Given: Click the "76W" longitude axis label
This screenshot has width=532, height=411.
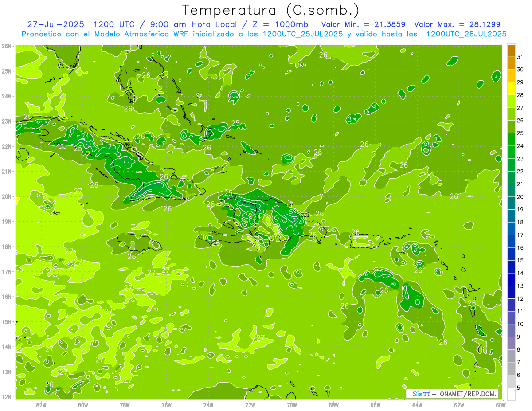Looking at the screenshot, I should coord(166,405).
